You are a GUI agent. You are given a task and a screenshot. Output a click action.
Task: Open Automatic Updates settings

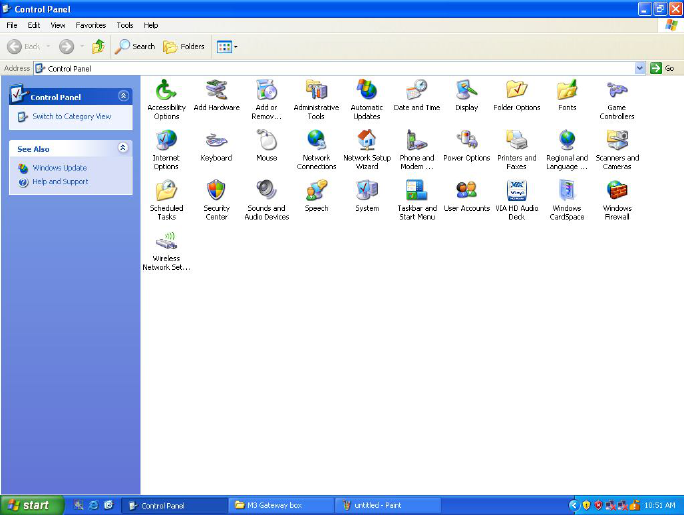367,99
